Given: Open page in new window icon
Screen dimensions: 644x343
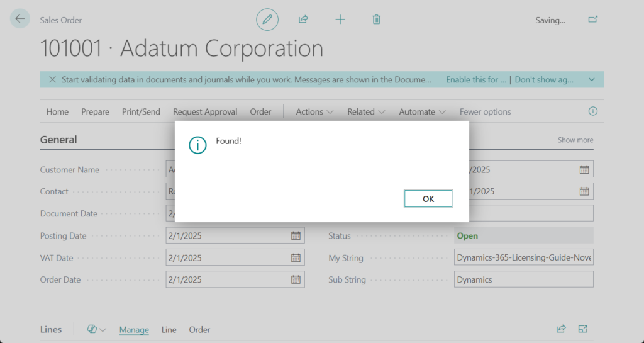Looking at the screenshot, I should [x=592, y=20].
